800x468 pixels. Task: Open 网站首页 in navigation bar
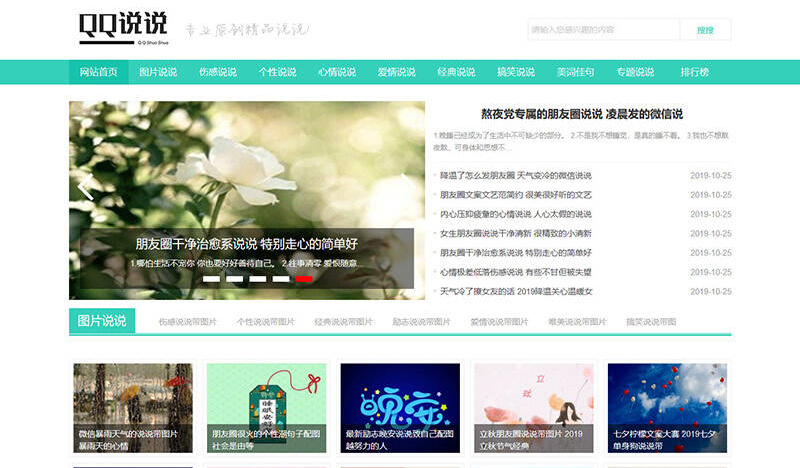coord(98,72)
